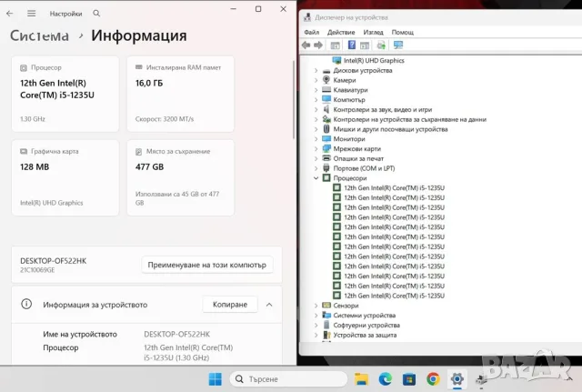
Task: Open Microsoft Store from taskbar
Action: click(x=409, y=379)
